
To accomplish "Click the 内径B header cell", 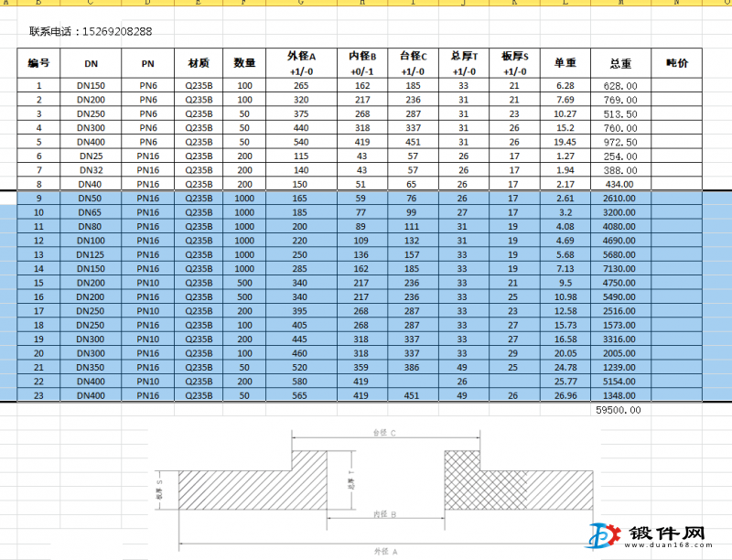I will (362, 63).
